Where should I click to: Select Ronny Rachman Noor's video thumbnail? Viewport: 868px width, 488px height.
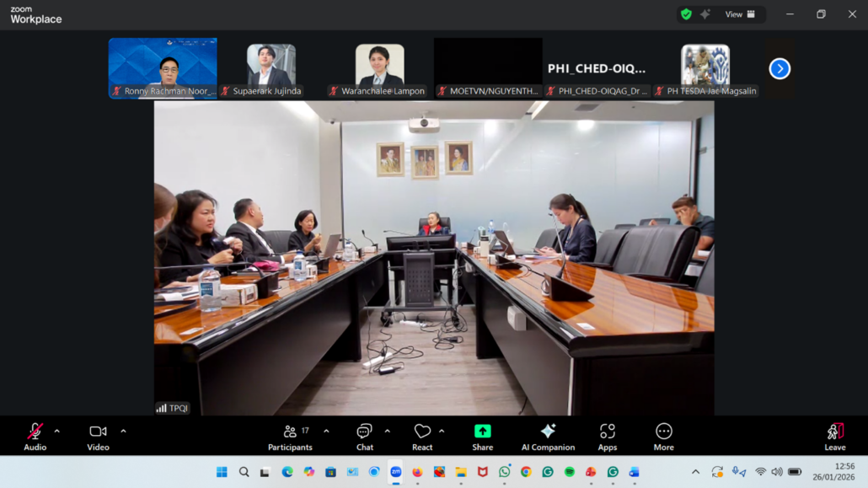163,67
